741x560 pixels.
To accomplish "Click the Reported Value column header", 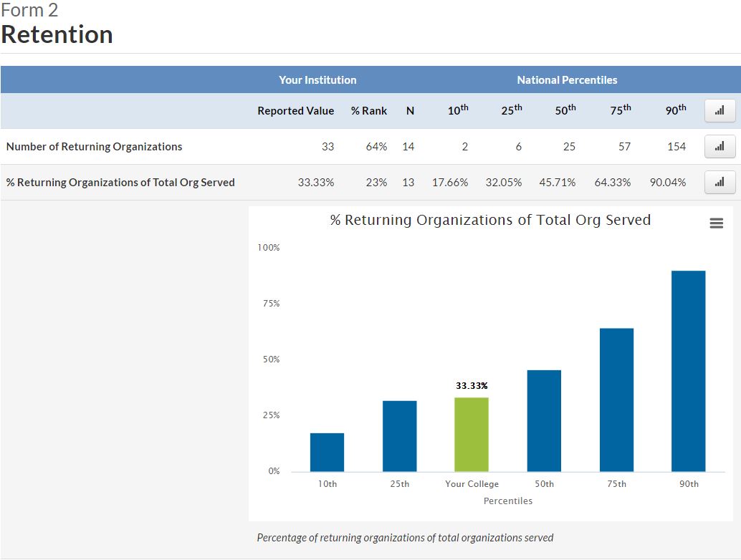I will (295, 111).
